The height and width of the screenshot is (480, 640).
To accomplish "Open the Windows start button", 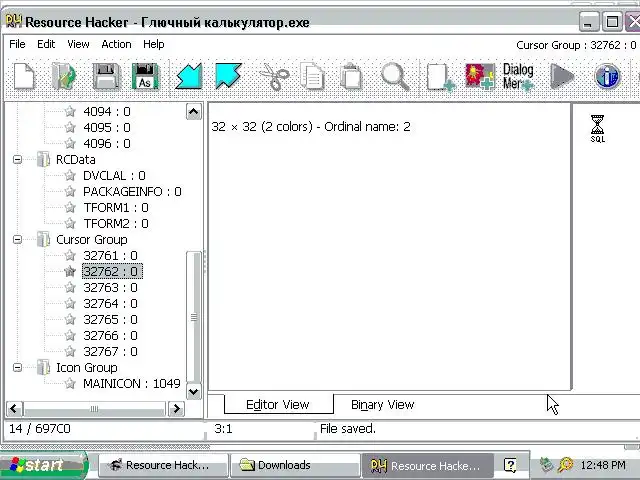I will tap(44, 465).
